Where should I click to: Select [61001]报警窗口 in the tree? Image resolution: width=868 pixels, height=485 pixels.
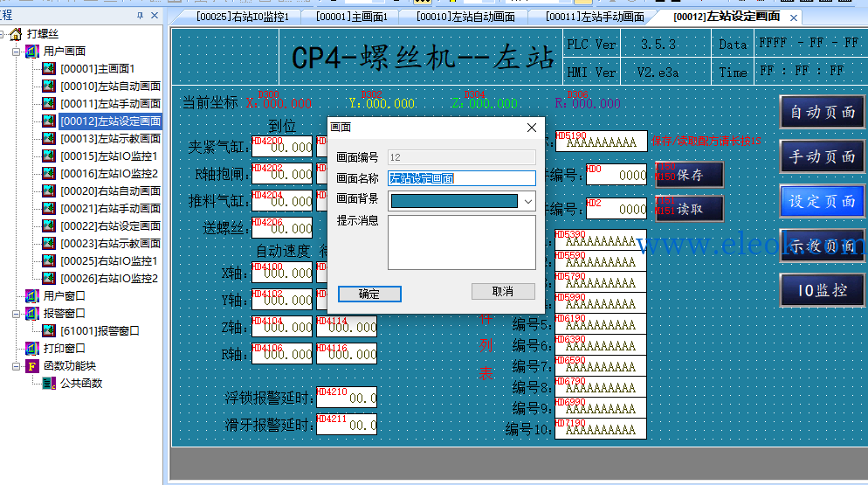point(100,331)
